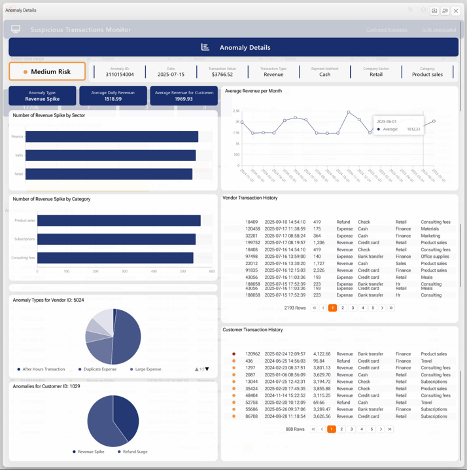Viewport: 467px width, 470px height.
Task: Click the Finance bar in Revenue Spike by Sector
Action: (112, 136)
